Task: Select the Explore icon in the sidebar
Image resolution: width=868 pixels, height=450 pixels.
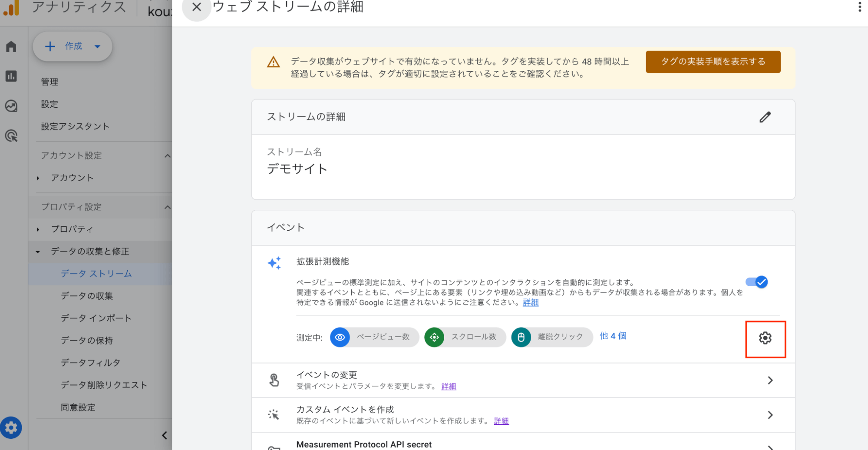Action: 11,106
